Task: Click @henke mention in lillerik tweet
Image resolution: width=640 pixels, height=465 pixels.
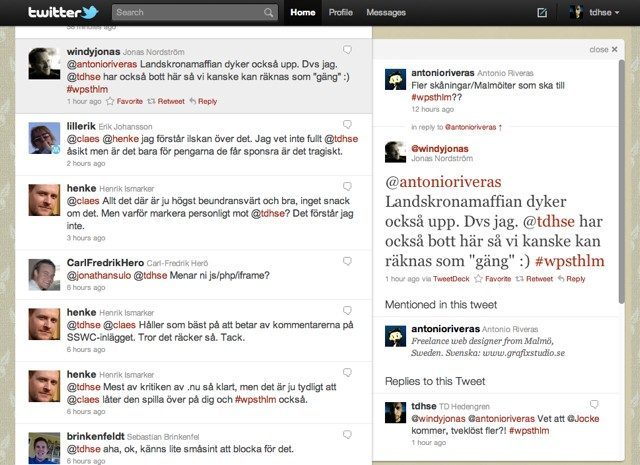Action: pyautogui.click(x=121, y=139)
